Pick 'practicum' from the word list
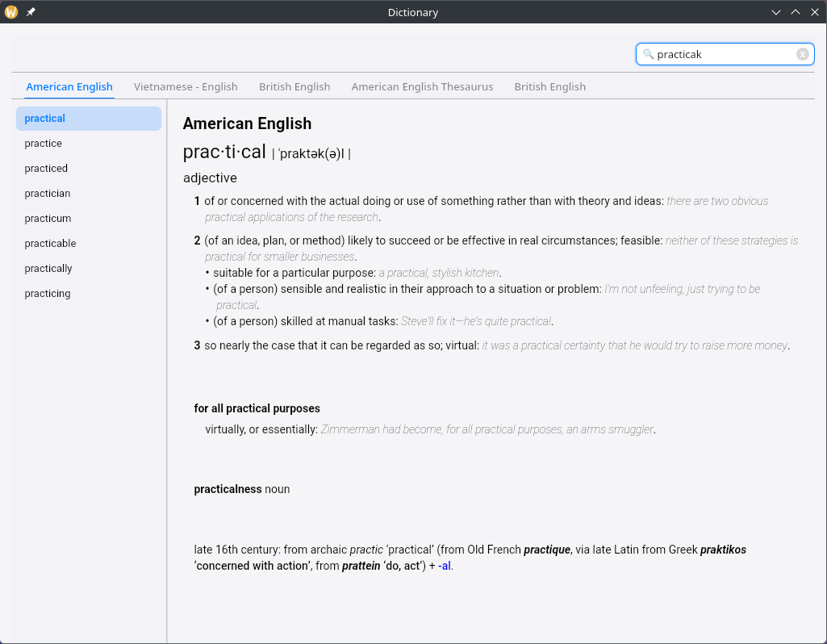Screen dimensions: 827x644 pos(48,219)
